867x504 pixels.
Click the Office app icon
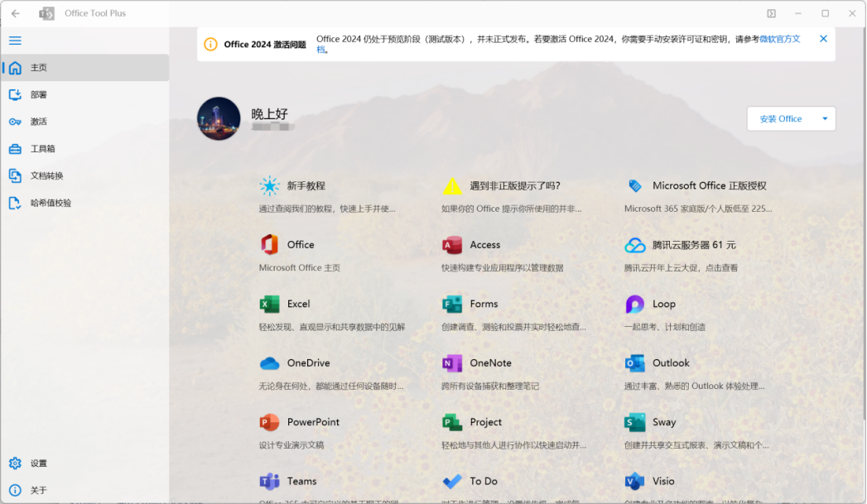coord(269,245)
